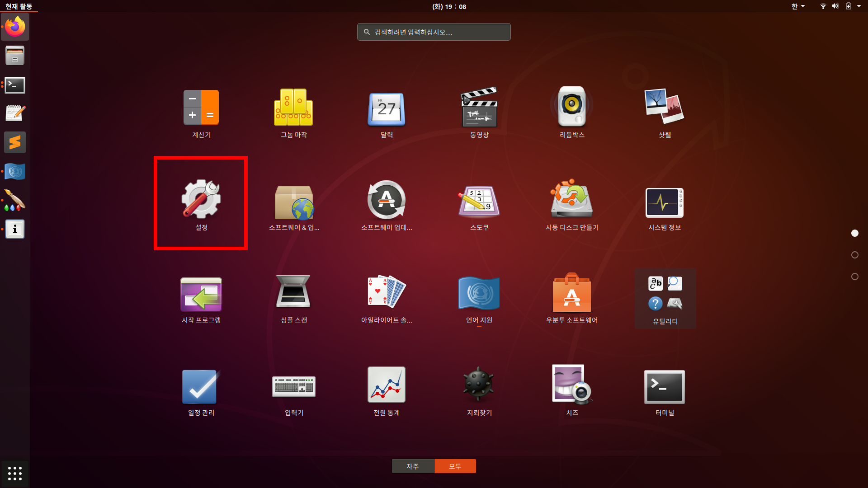
Task: Open the 한 input source dropdown
Action: click(x=798, y=6)
